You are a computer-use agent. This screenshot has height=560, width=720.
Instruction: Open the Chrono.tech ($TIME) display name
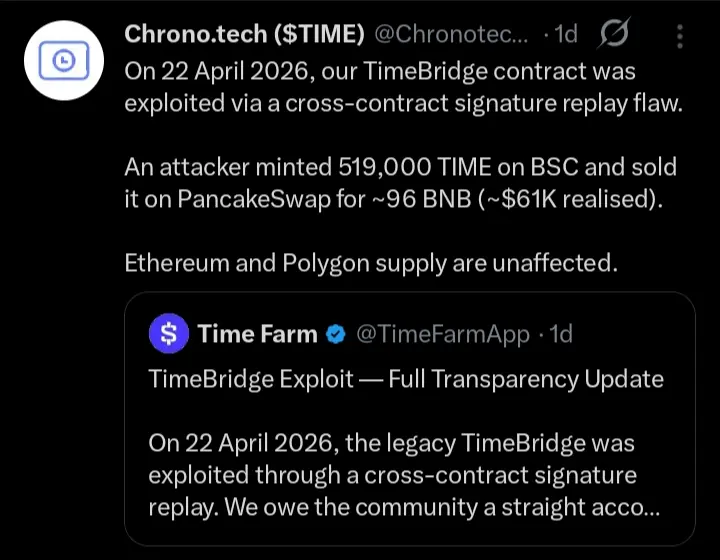click(245, 35)
